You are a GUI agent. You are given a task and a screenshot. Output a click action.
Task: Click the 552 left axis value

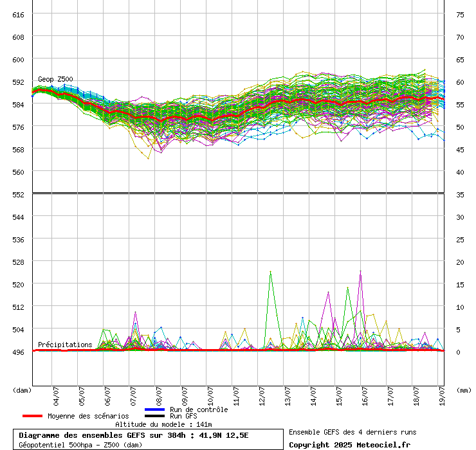[x=18, y=195]
